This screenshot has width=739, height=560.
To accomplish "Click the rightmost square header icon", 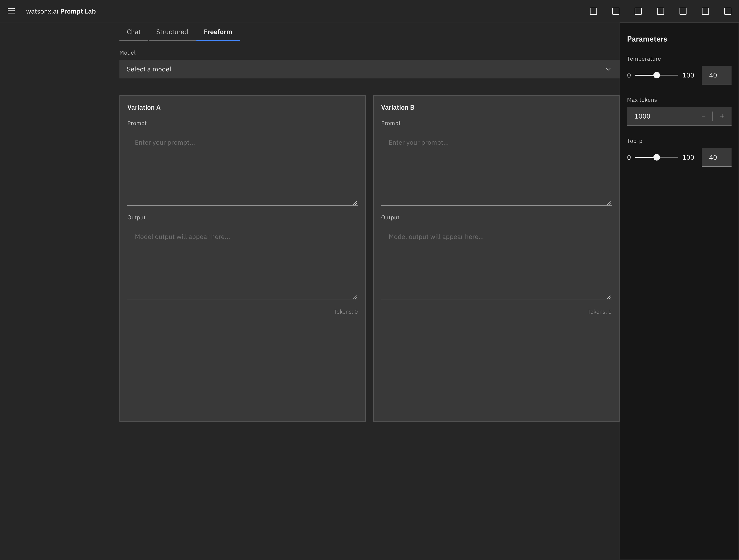I will (728, 11).
